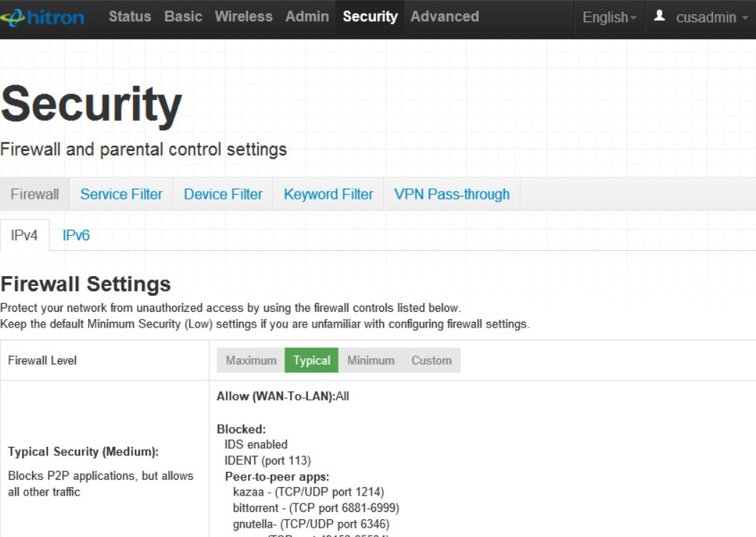Select the IPv4 tab
This screenshot has width=756, height=537.
[24, 235]
